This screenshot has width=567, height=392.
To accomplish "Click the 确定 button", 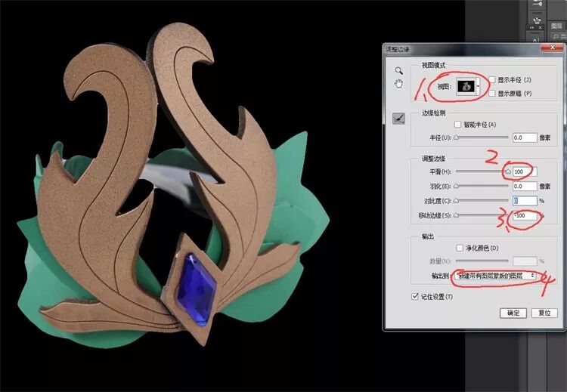I will click(x=513, y=313).
